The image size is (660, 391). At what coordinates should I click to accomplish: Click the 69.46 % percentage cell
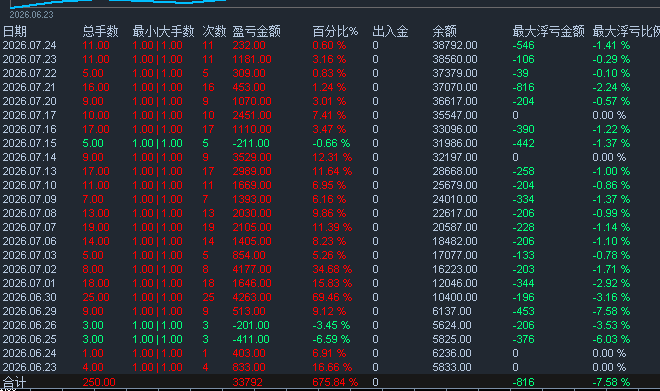pyautogui.click(x=332, y=298)
